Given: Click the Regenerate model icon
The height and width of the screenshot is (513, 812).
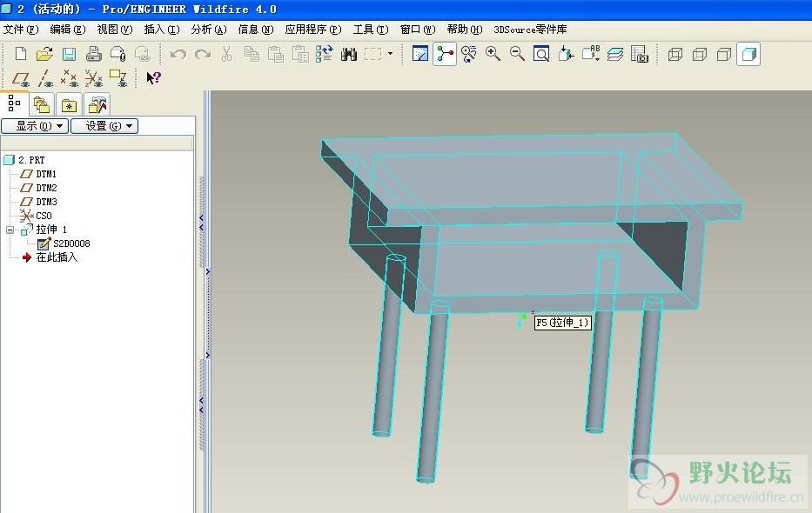Looking at the screenshot, I should [x=325, y=54].
